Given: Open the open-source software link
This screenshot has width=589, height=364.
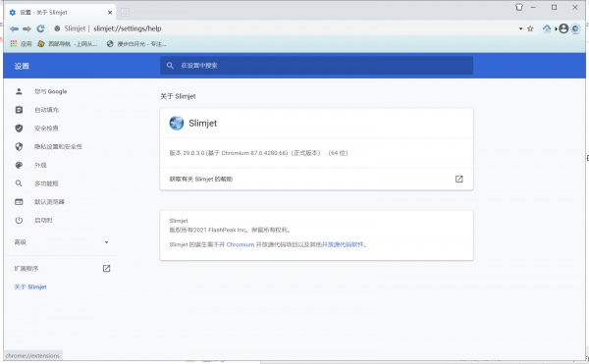Looking at the screenshot, I should [x=343, y=244].
